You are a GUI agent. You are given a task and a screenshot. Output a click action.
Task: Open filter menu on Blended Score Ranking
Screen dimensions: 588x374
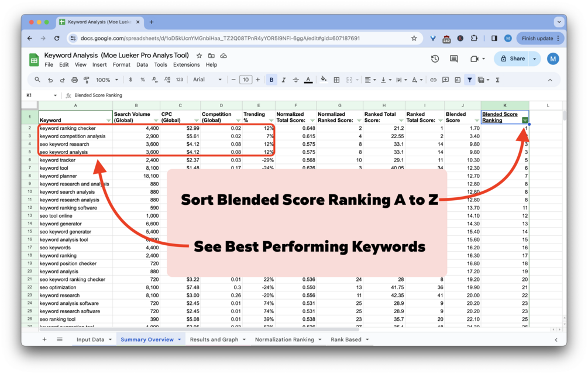click(x=525, y=120)
